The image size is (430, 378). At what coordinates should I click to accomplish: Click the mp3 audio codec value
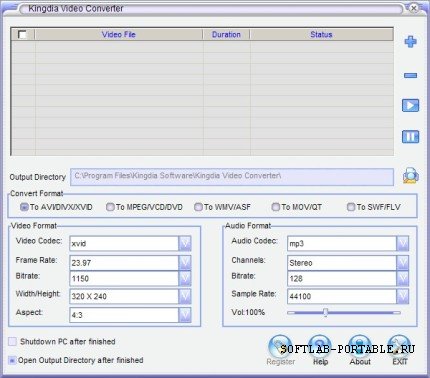297,244
